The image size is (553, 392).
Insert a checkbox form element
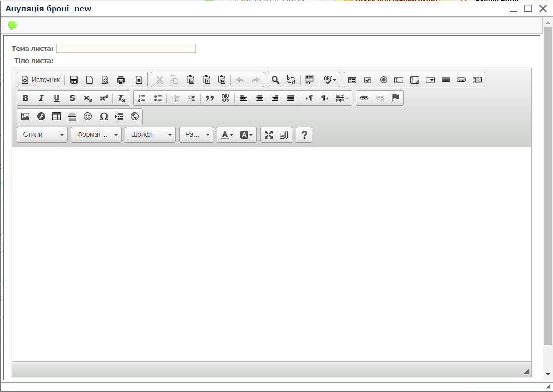tap(368, 80)
